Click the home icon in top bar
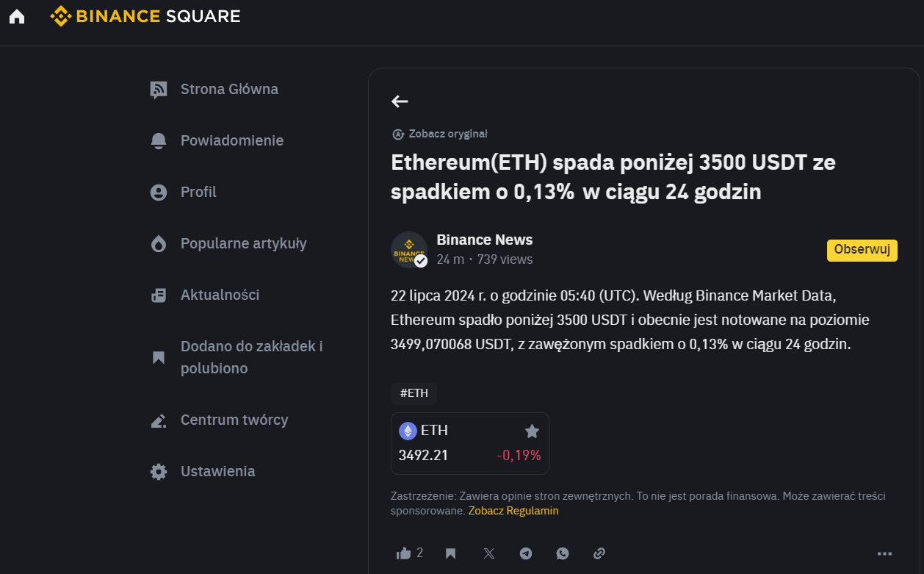The height and width of the screenshot is (574, 924). [x=17, y=16]
